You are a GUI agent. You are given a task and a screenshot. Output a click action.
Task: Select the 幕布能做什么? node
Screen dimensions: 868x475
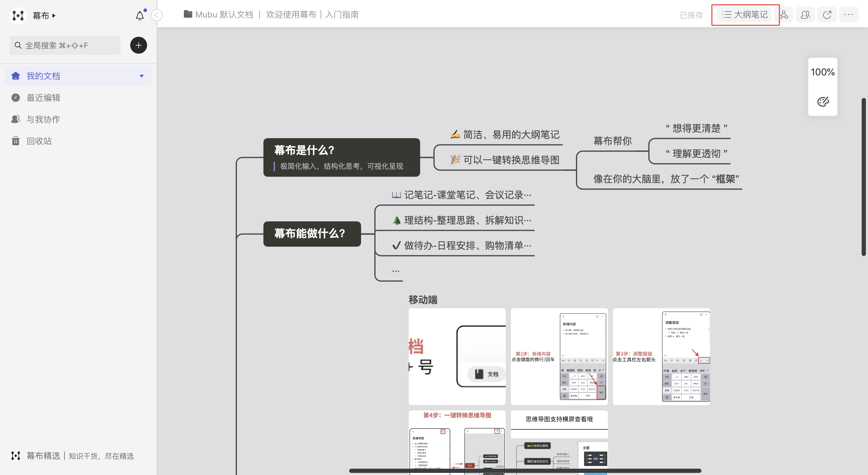pyautogui.click(x=312, y=234)
